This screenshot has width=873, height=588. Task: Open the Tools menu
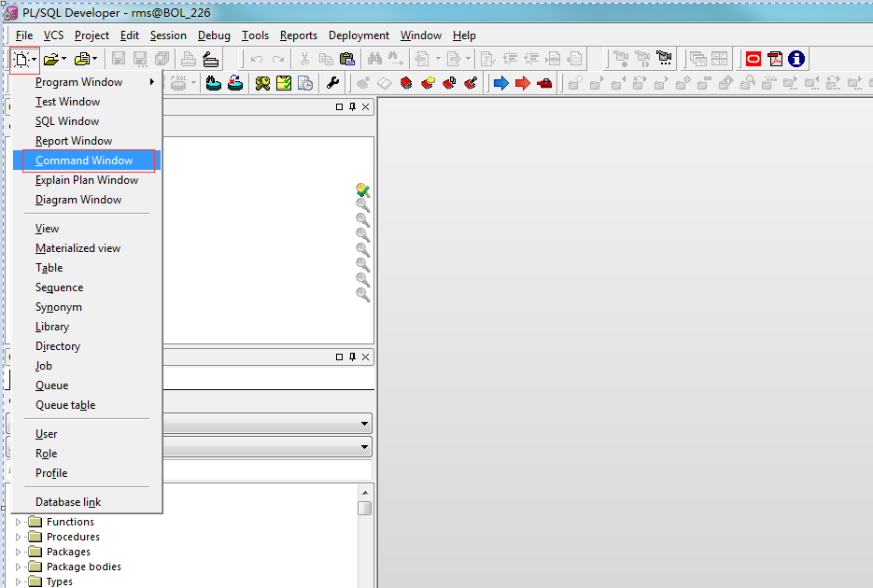255,35
